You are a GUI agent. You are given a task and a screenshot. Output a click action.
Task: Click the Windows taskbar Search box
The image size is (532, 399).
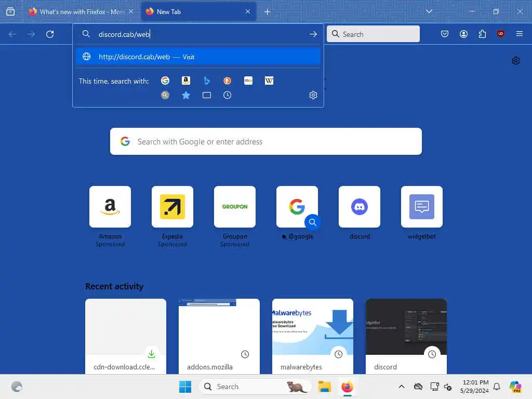(255, 387)
